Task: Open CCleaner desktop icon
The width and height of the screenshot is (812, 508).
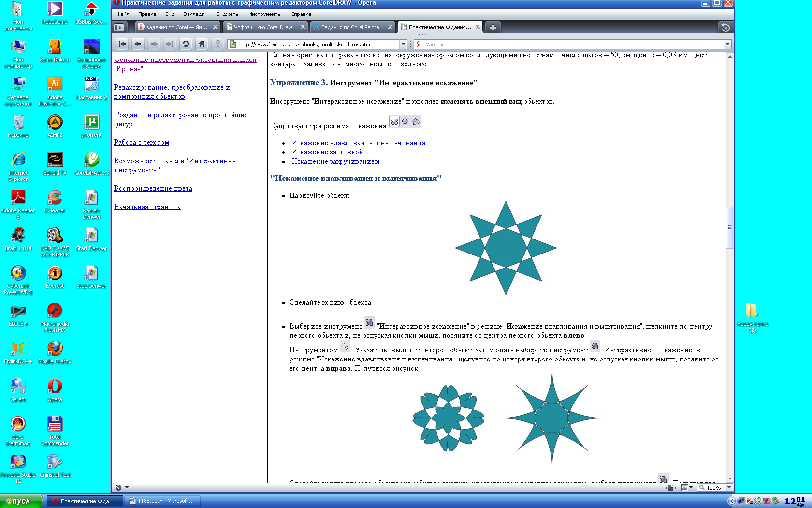Action: coord(55,202)
